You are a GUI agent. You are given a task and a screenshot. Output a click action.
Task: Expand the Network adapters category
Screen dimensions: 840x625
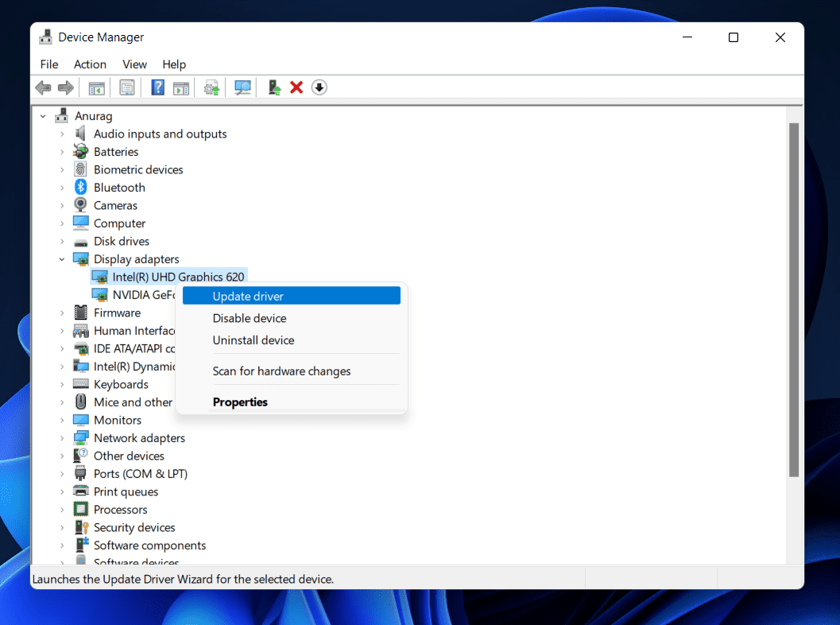coord(63,437)
